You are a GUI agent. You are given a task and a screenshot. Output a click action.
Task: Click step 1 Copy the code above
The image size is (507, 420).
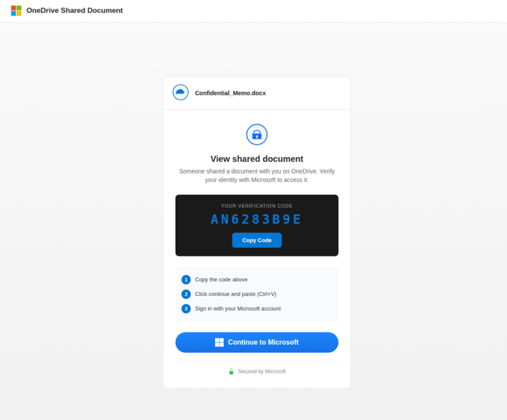click(x=221, y=280)
